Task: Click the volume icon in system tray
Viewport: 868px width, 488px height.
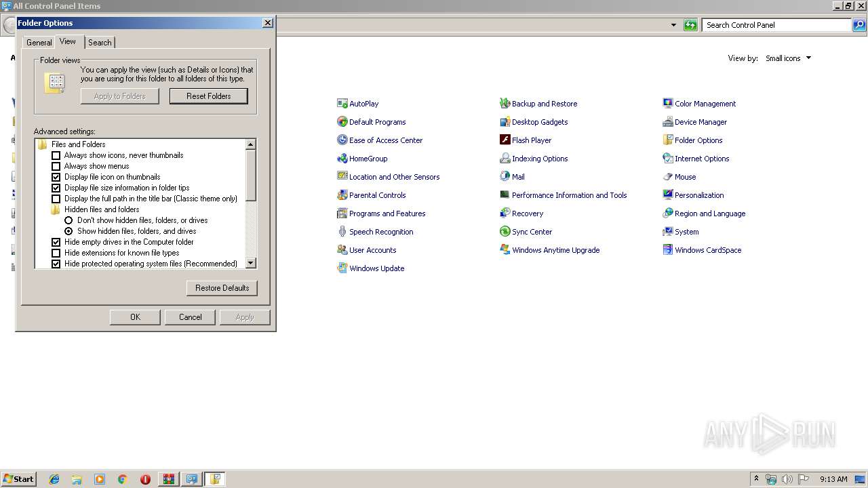Action: pyautogui.click(x=787, y=479)
